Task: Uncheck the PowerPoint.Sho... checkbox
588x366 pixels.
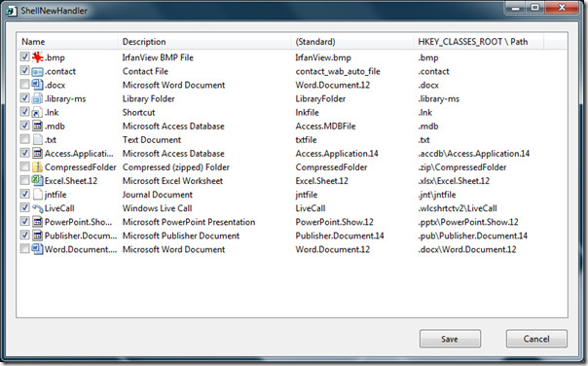Action: point(24,221)
